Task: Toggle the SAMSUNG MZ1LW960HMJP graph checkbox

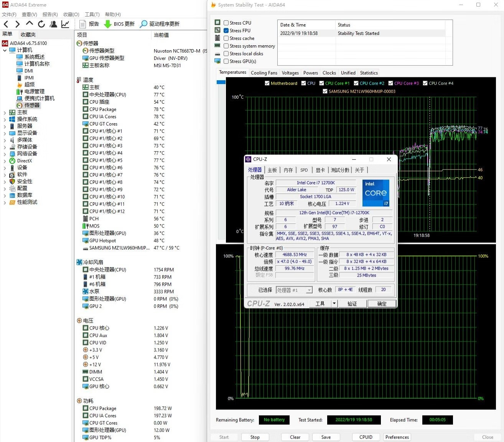Action: (325, 91)
